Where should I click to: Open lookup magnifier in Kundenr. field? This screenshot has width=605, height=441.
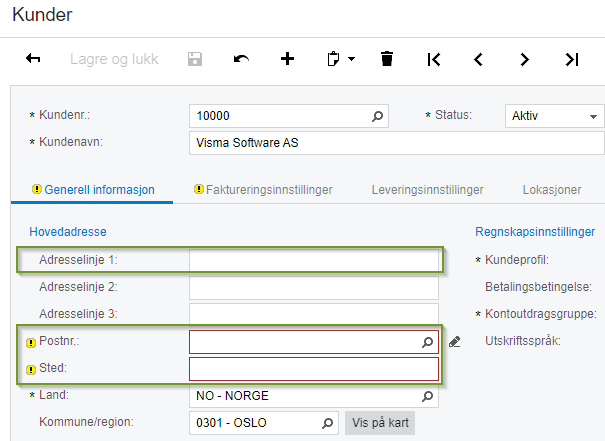[377, 116]
